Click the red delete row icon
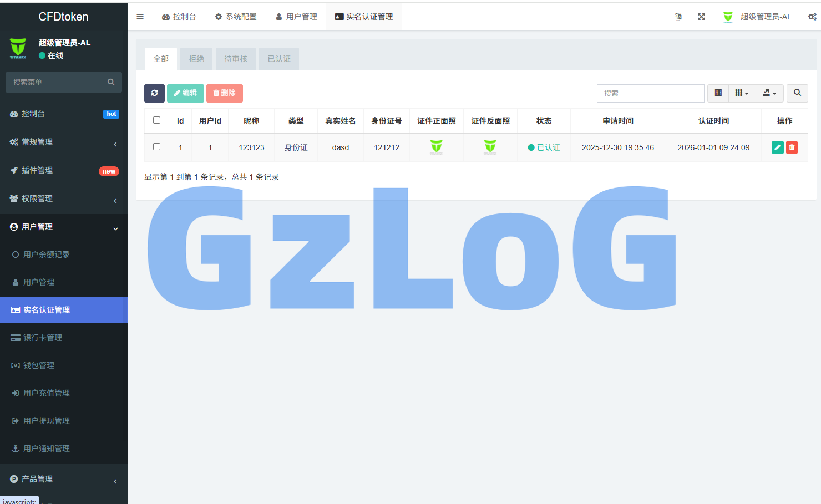This screenshot has height=504, width=821. click(792, 147)
